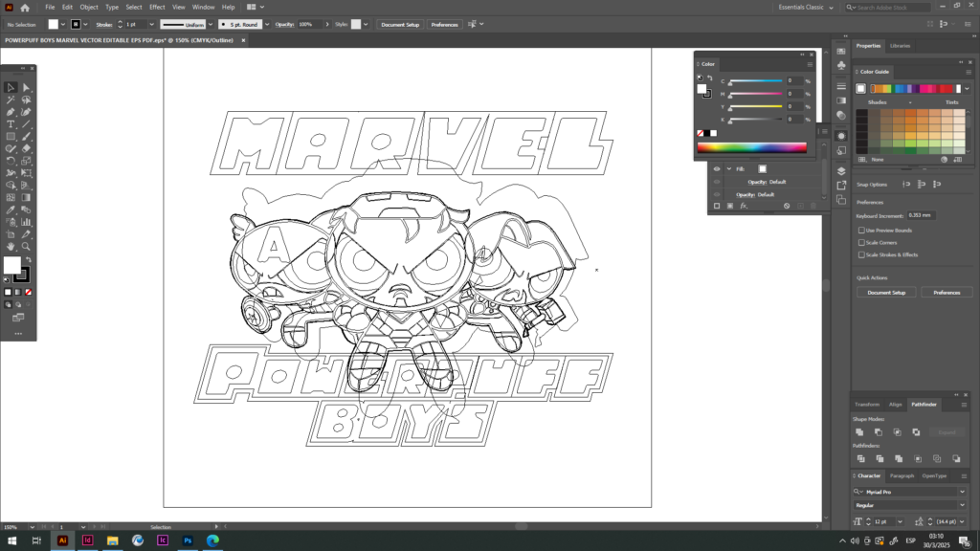
Task: Switch to the Transform tab
Action: [x=867, y=405]
